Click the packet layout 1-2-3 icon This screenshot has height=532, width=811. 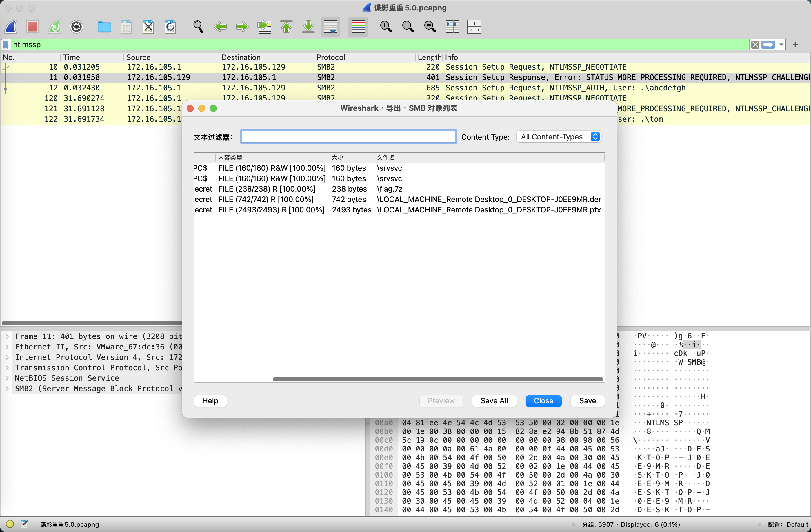(474, 27)
